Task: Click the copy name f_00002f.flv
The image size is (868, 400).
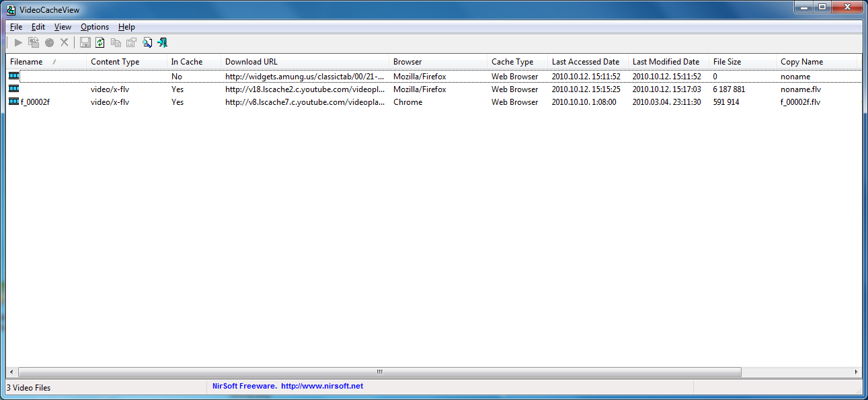Action: point(800,102)
